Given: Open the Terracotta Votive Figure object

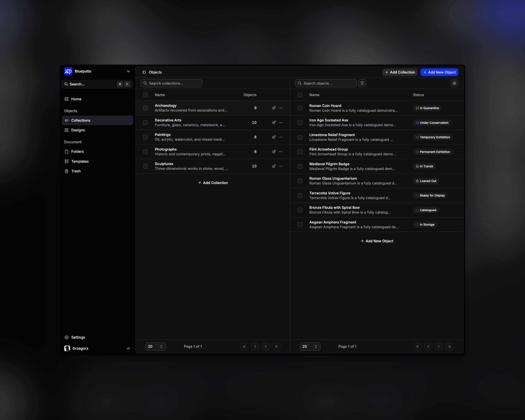Looking at the screenshot, I should pyautogui.click(x=330, y=193).
